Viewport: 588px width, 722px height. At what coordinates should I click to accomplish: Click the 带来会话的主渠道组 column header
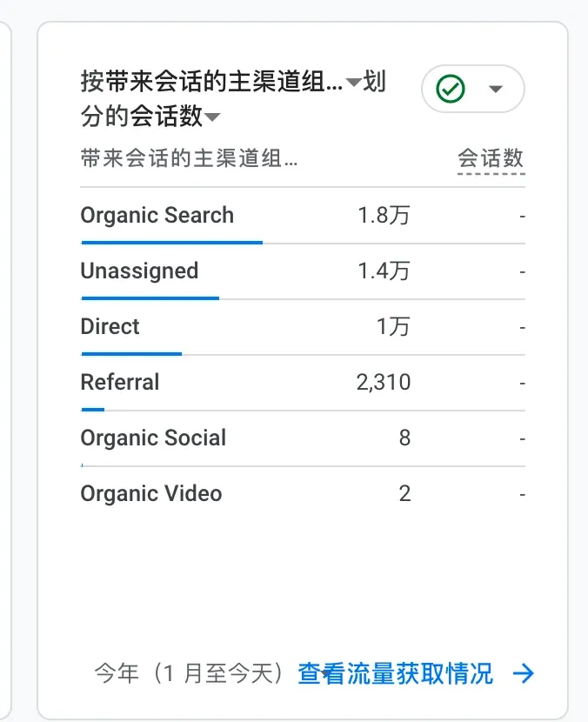(189, 158)
